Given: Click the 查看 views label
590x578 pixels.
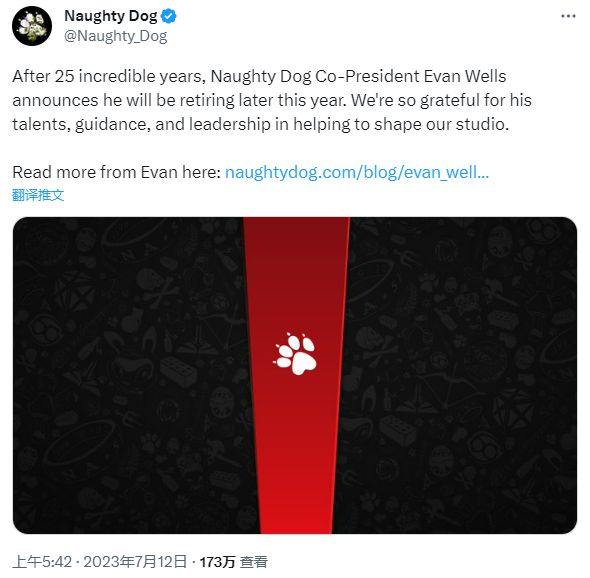Looking at the screenshot, I should point(254,562).
